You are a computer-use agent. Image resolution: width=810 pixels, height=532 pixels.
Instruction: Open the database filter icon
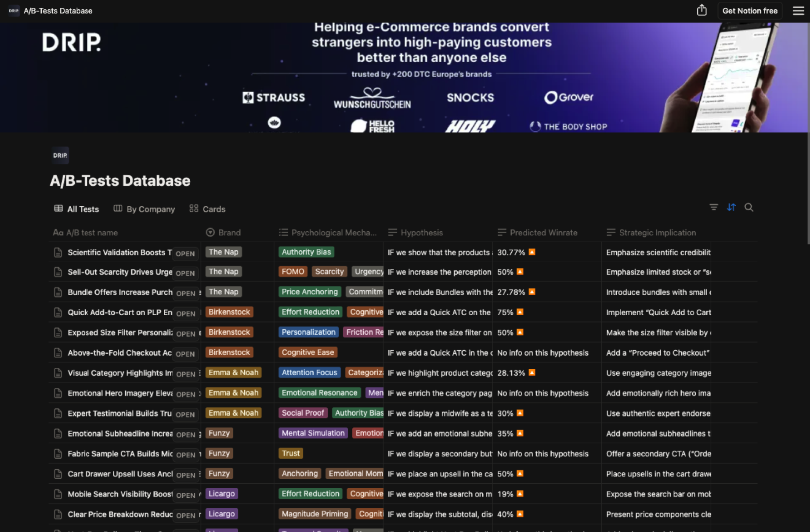713,207
